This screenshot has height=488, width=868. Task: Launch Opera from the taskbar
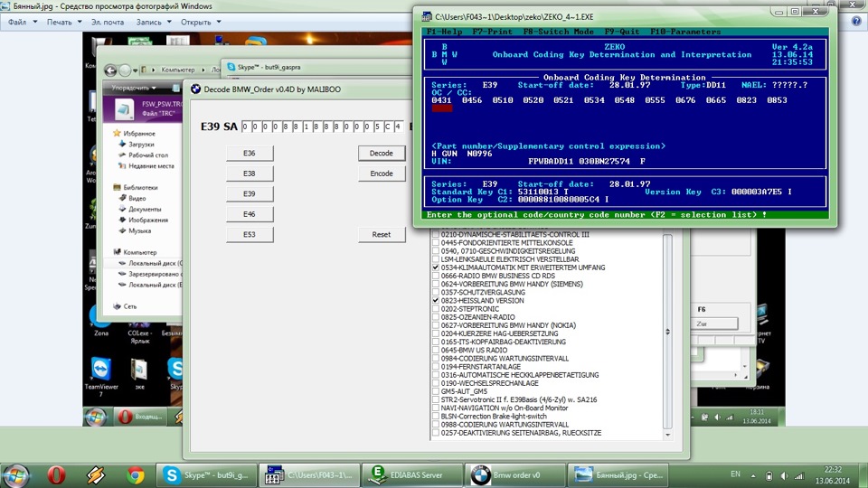click(x=56, y=474)
